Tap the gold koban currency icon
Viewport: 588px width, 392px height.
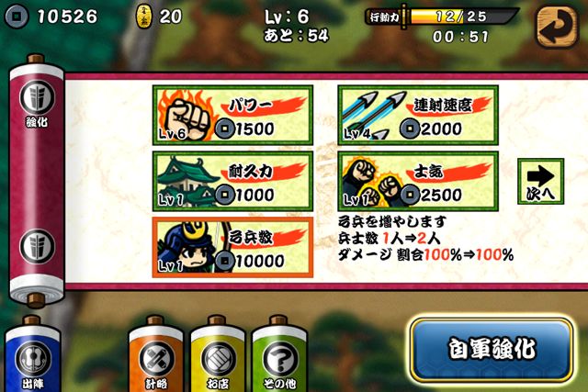point(143,17)
